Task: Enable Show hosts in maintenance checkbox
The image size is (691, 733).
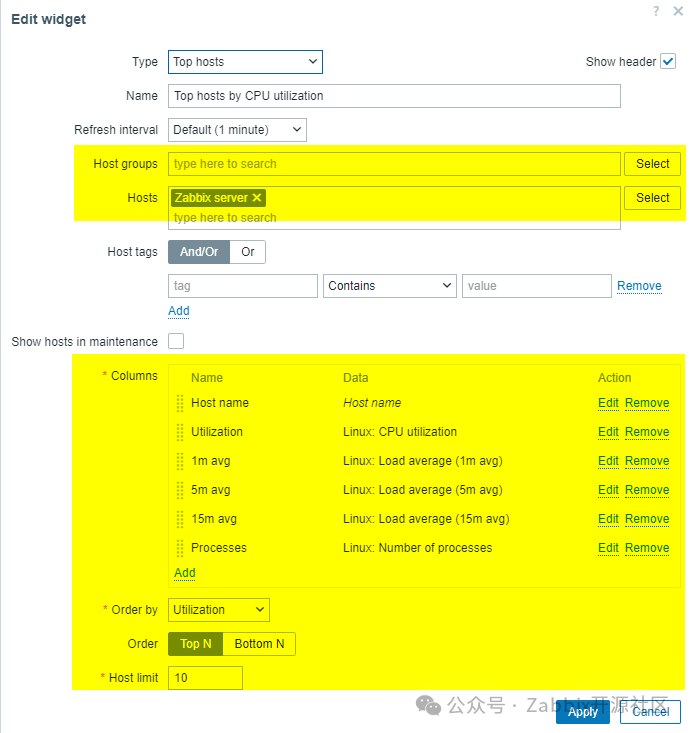Action: click(x=176, y=341)
